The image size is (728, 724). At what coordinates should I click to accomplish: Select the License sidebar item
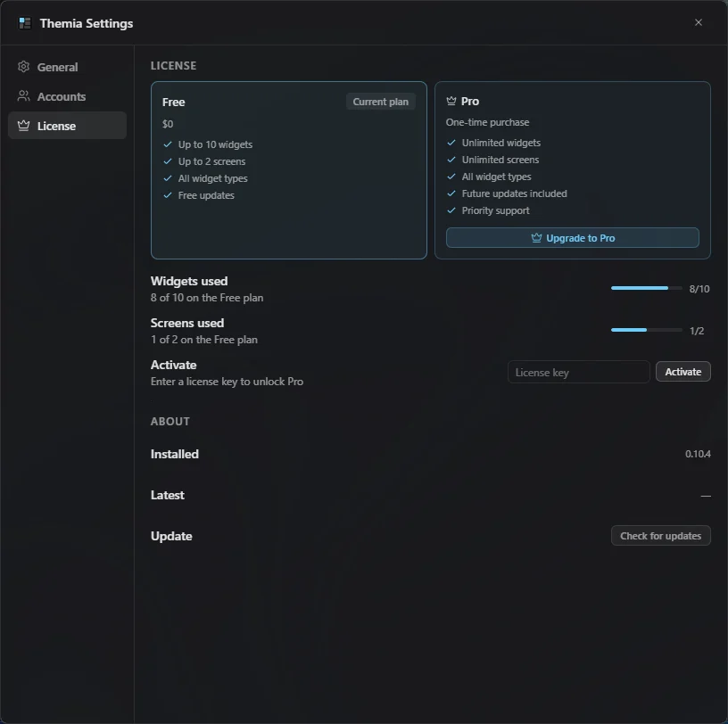pyautogui.click(x=67, y=126)
